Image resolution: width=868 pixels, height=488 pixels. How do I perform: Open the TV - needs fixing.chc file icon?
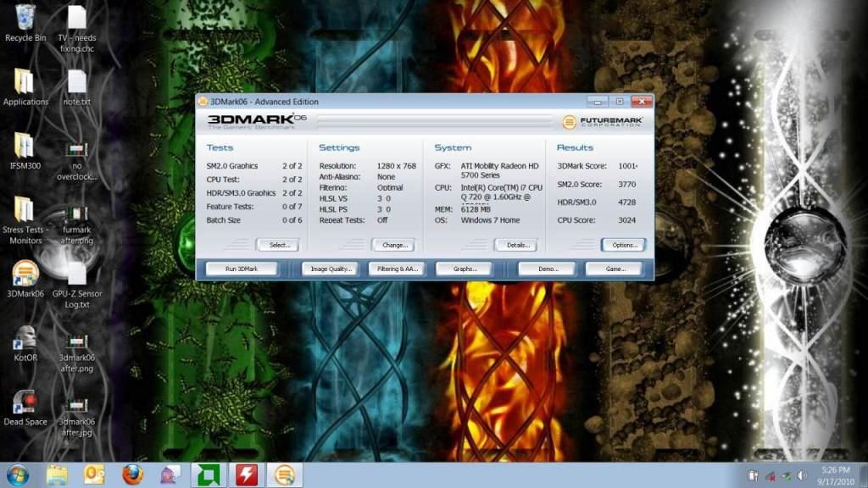pos(77,28)
